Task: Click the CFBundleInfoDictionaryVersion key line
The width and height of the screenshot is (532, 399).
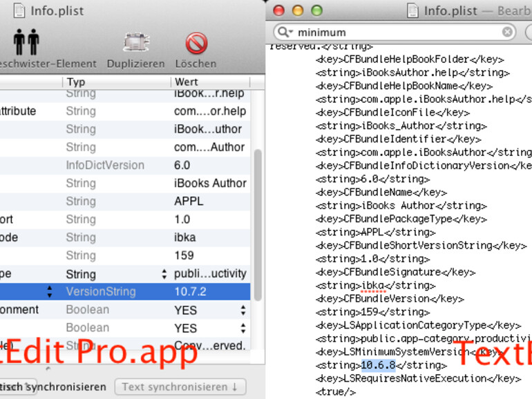Action: click(x=424, y=166)
